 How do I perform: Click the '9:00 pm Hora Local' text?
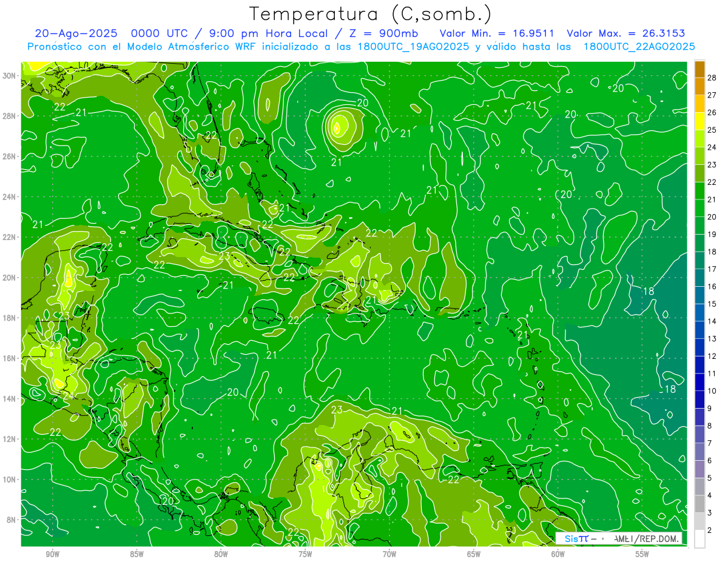[x=269, y=33]
